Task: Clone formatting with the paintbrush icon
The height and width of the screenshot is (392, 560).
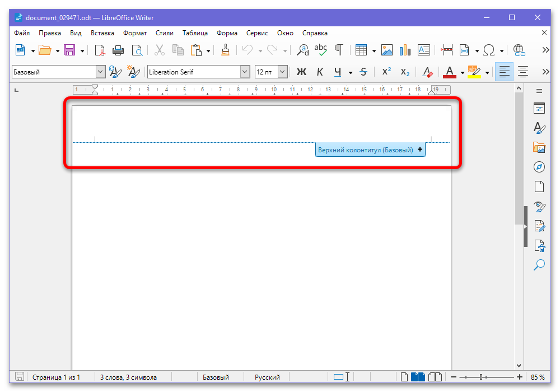Action: tap(225, 50)
